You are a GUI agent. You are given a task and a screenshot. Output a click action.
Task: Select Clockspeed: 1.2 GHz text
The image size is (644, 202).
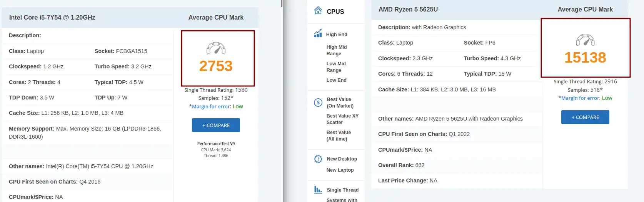point(36,66)
